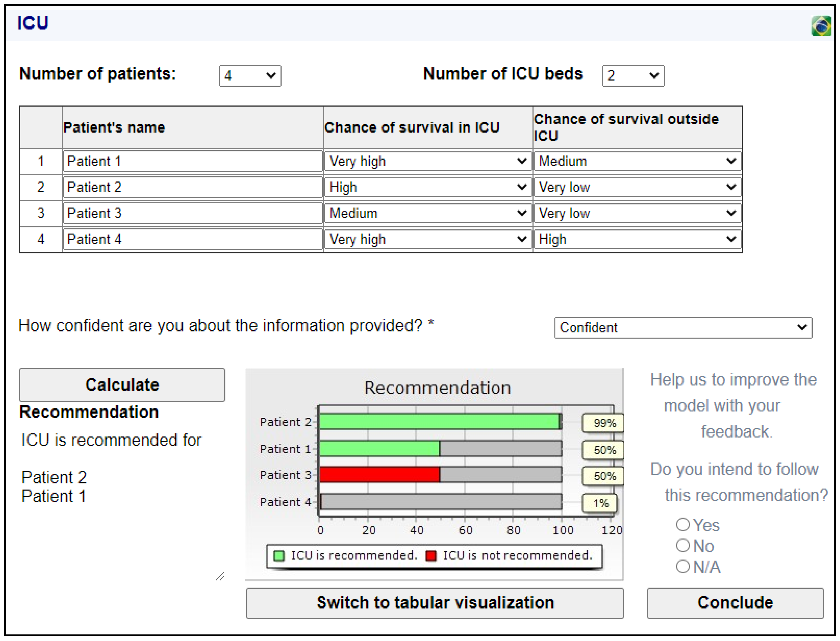Click red ICU not recommended legend swatch

pos(431,555)
